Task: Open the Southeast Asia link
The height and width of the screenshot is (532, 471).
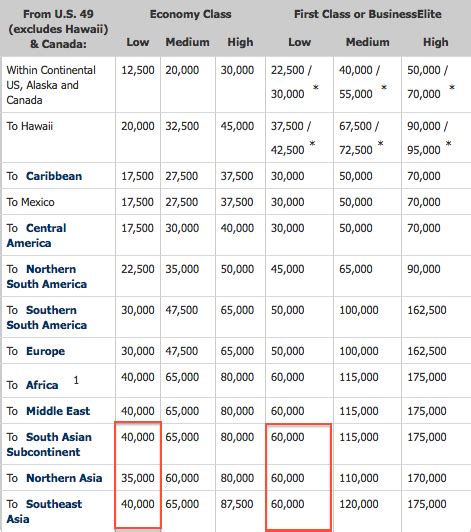Action: 44,512
